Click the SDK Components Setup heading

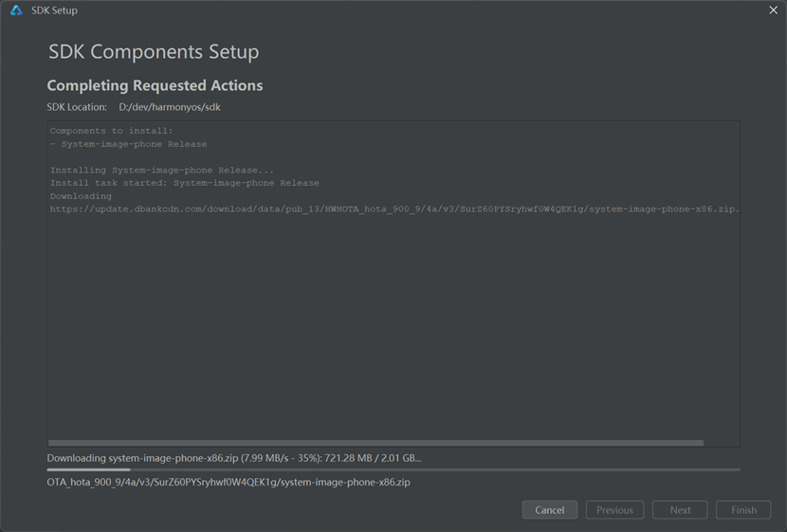pyautogui.click(x=154, y=52)
